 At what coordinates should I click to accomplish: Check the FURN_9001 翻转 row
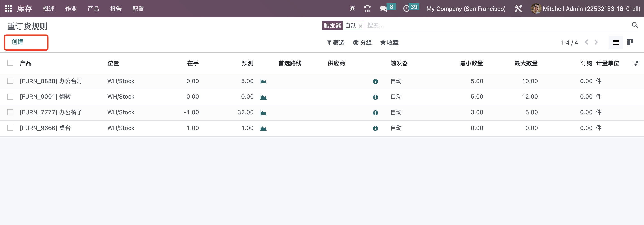pyautogui.click(x=10, y=97)
